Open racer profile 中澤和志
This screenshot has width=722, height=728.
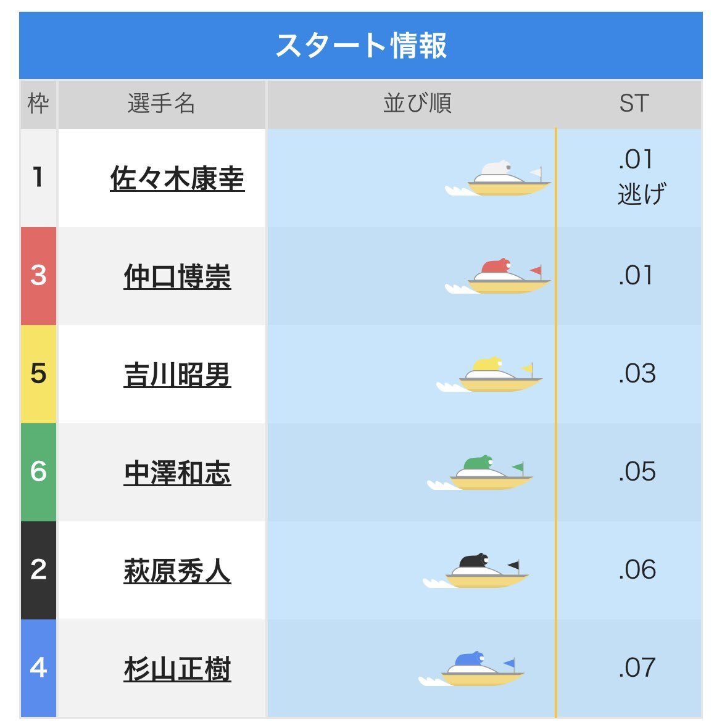click(177, 473)
